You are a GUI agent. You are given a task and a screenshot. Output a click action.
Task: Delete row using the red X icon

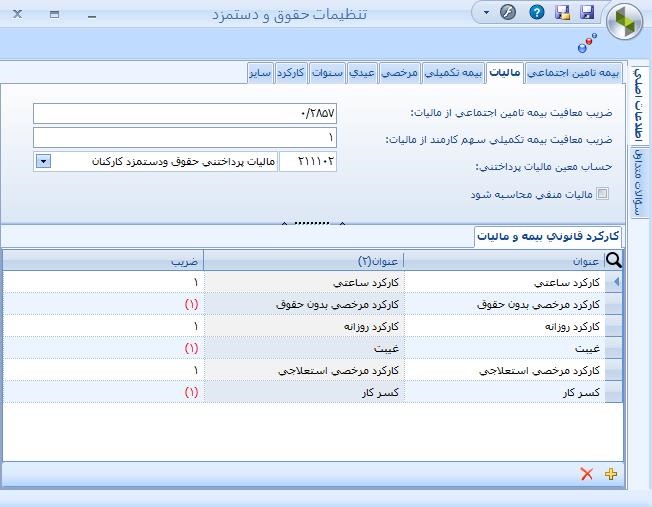coord(587,474)
